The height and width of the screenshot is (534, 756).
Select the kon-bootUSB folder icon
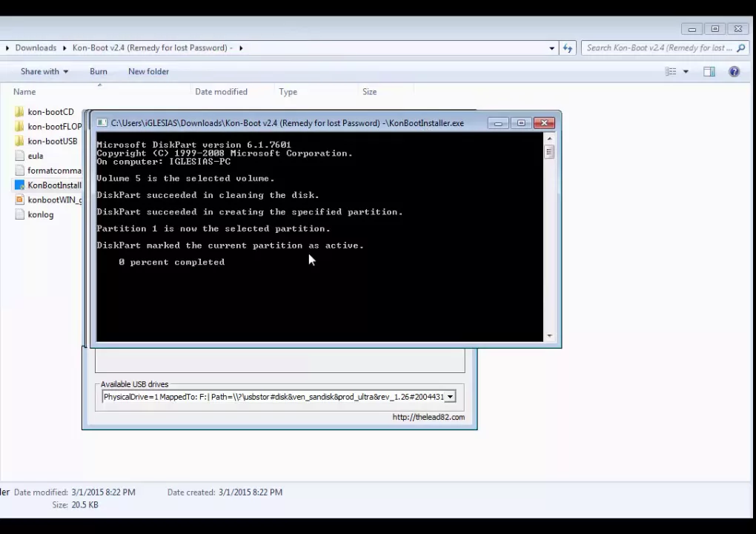click(x=19, y=142)
